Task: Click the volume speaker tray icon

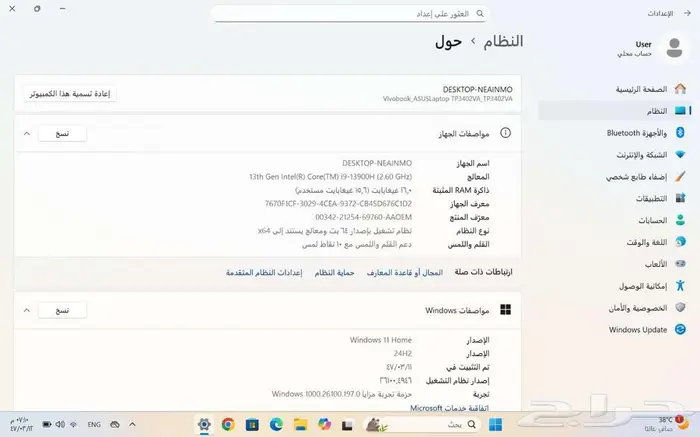Action: click(60, 425)
